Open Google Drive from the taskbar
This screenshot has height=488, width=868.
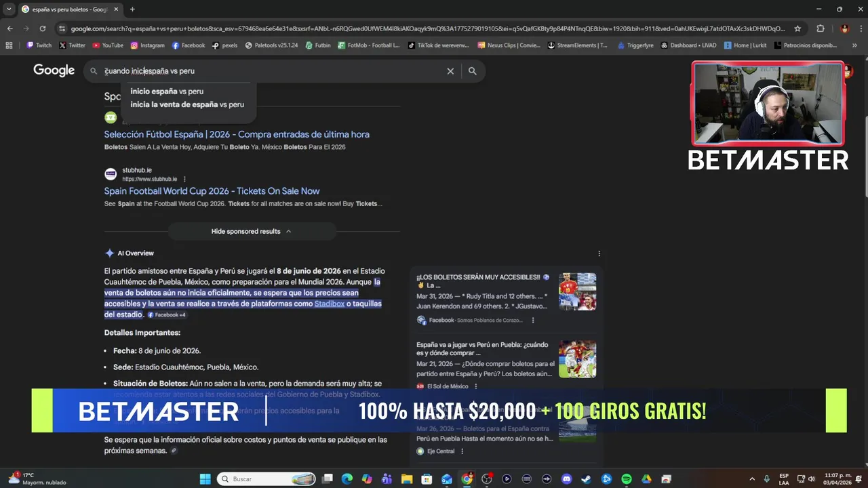[x=646, y=479]
